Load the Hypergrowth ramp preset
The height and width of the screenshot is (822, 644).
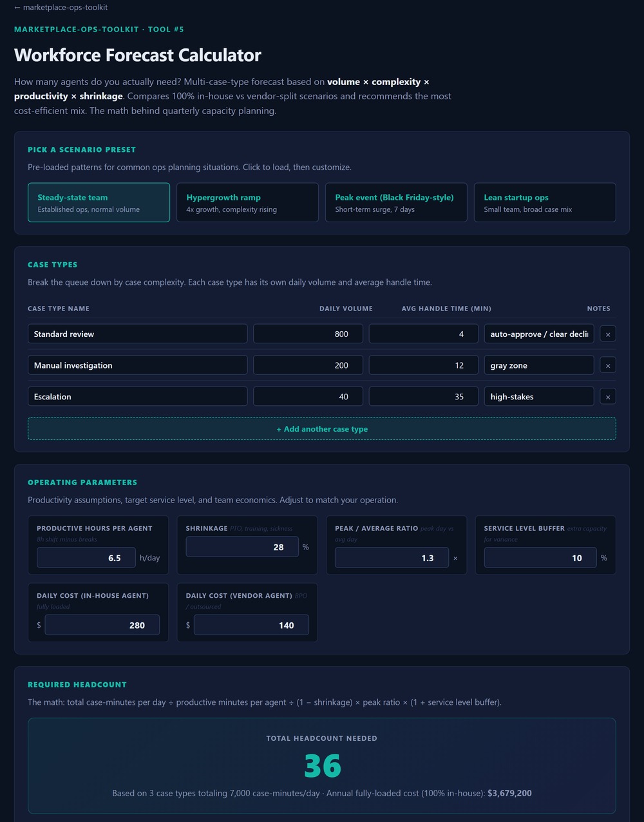click(247, 203)
